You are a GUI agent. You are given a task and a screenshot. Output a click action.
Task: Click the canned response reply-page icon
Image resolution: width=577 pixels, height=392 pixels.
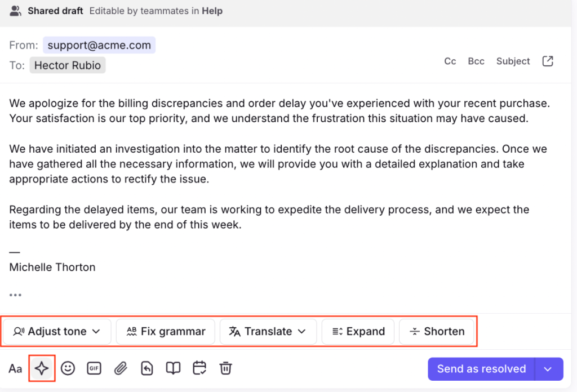click(x=147, y=368)
